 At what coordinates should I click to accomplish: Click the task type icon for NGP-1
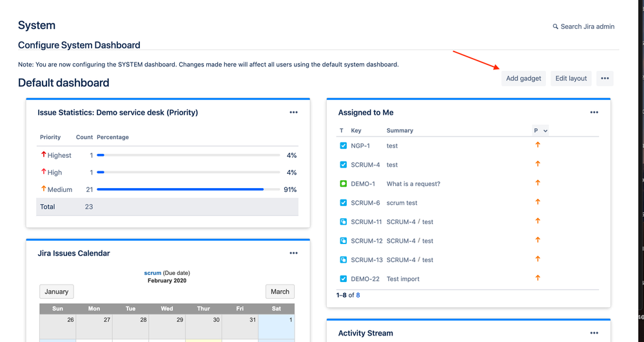coord(344,146)
